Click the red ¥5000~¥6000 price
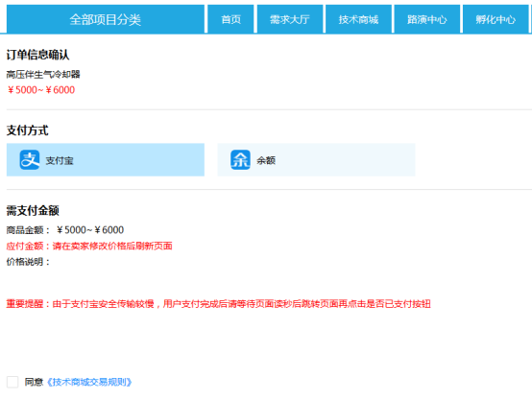This screenshot has width=532, height=400. 40,90
